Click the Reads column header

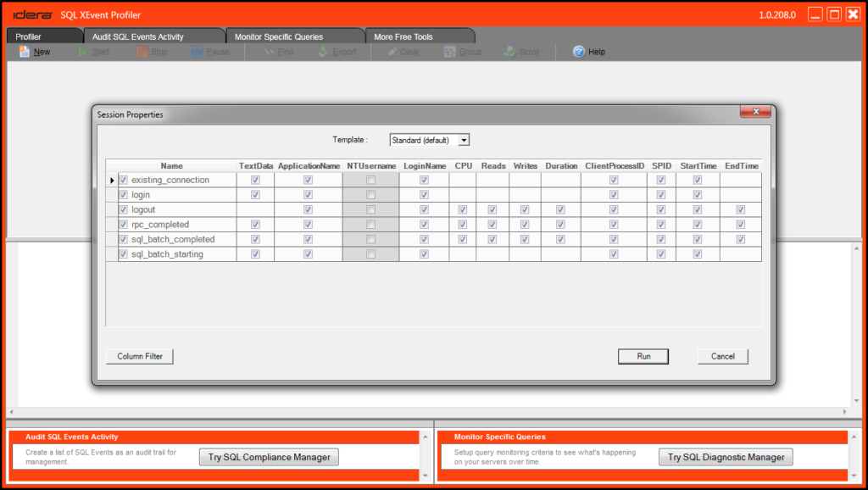point(492,166)
